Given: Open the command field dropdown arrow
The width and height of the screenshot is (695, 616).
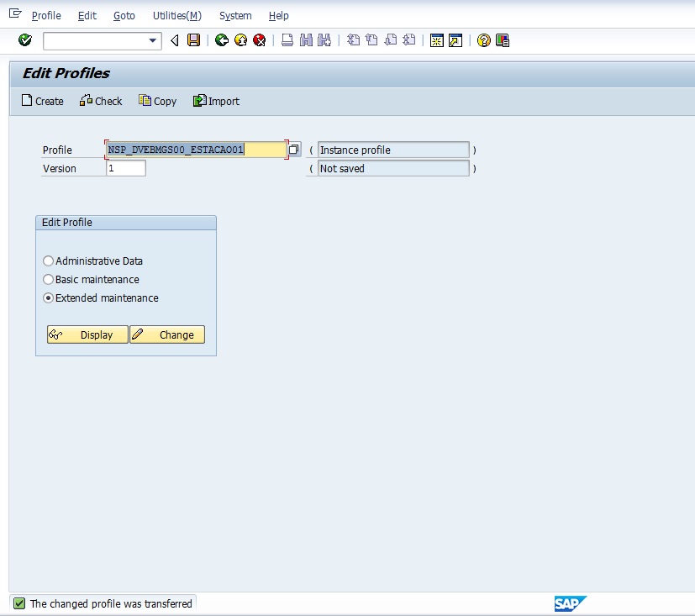Looking at the screenshot, I should coord(153,40).
